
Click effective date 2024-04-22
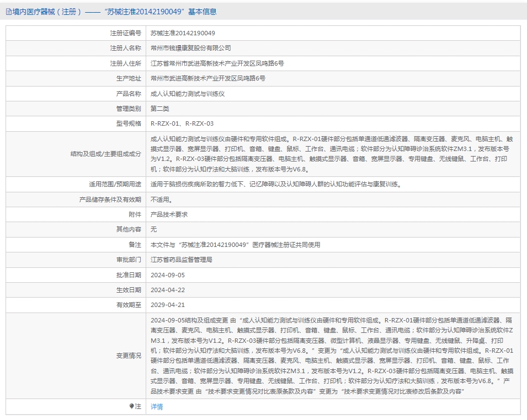[x=168, y=290]
